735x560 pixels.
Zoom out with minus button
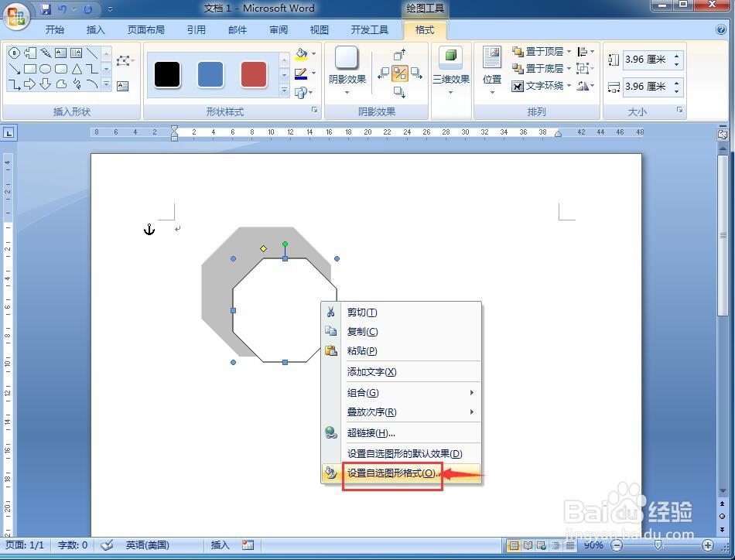[x=617, y=545]
